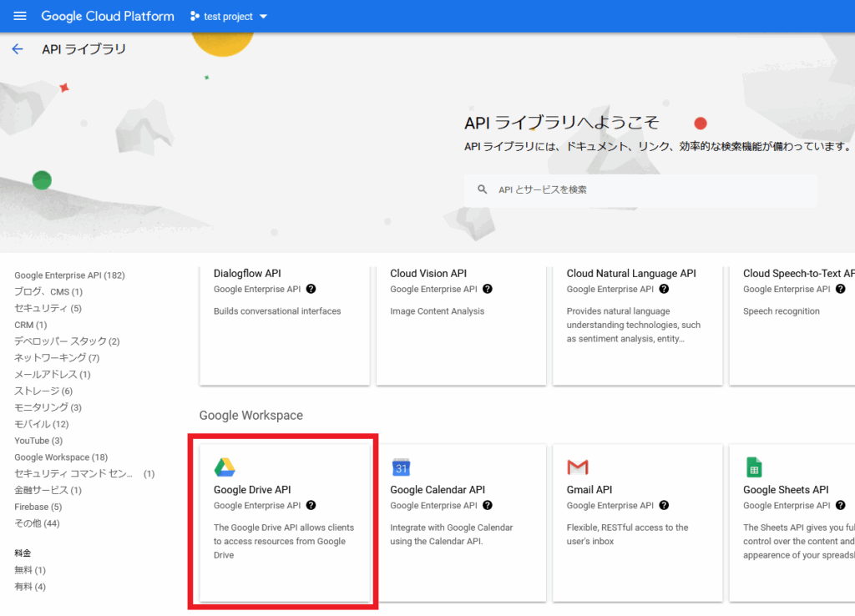This screenshot has height=616, width=855.
Task: Click Integrate with Google Calendar description
Action: 452,534
